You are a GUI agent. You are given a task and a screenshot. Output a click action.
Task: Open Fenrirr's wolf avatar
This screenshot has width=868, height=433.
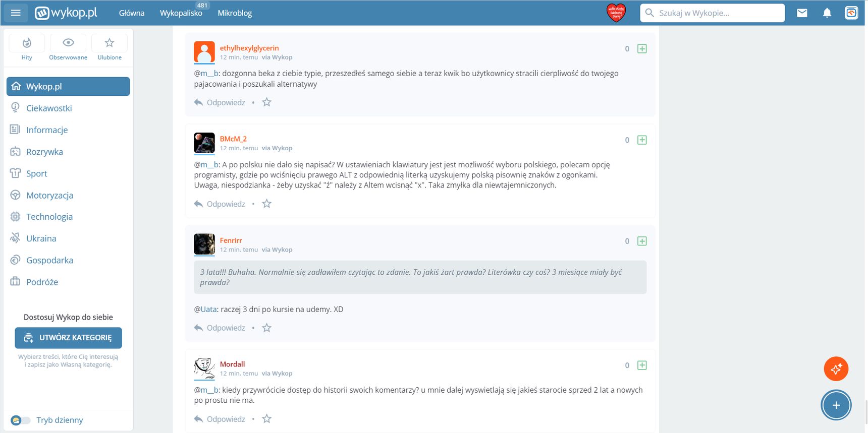[204, 244]
